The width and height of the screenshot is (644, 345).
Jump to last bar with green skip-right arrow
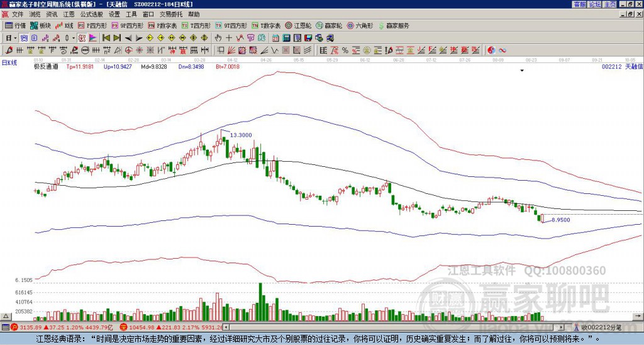(117, 38)
